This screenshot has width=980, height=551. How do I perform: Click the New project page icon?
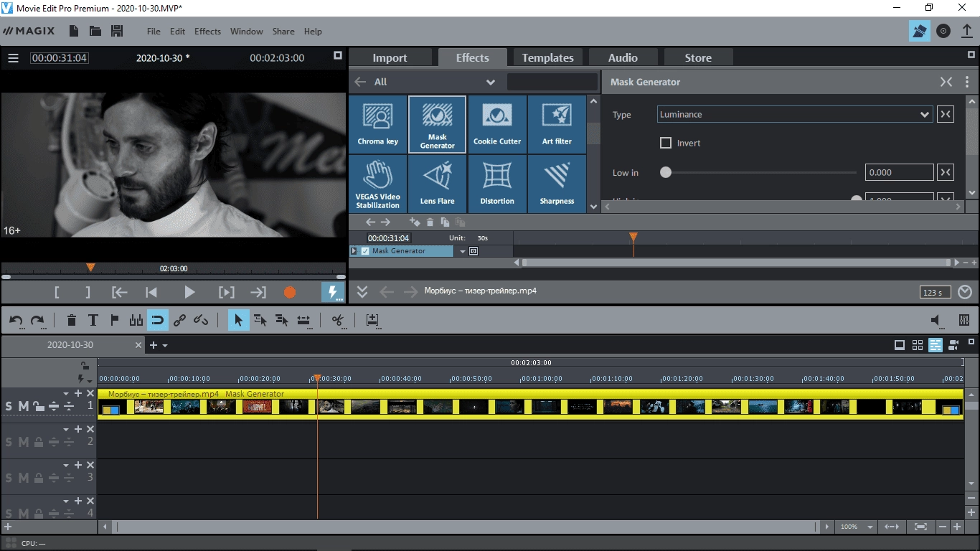tap(73, 31)
